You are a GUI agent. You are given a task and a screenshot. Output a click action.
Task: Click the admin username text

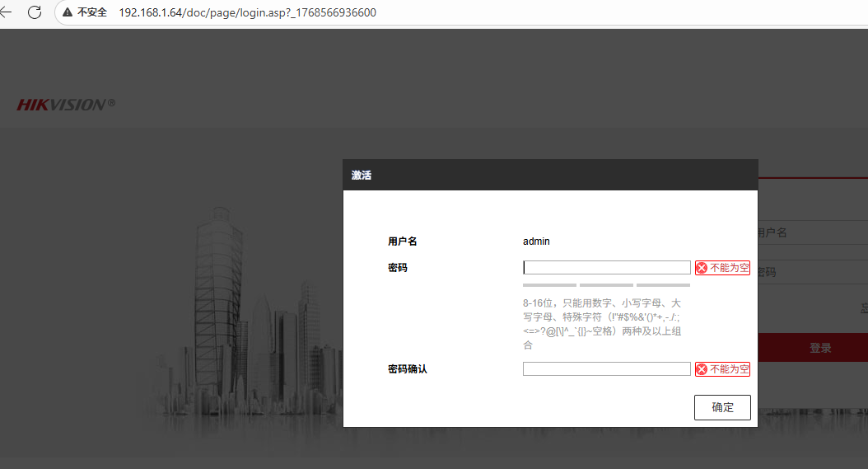point(536,242)
